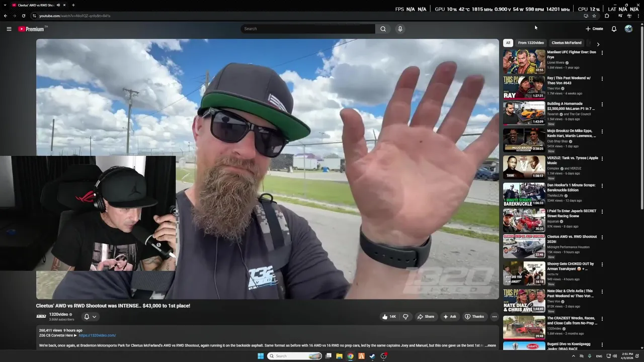Screen dimensions: 644x362
Task: Open the 1320video channel avatar
Action: pyautogui.click(x=41, y=316)
